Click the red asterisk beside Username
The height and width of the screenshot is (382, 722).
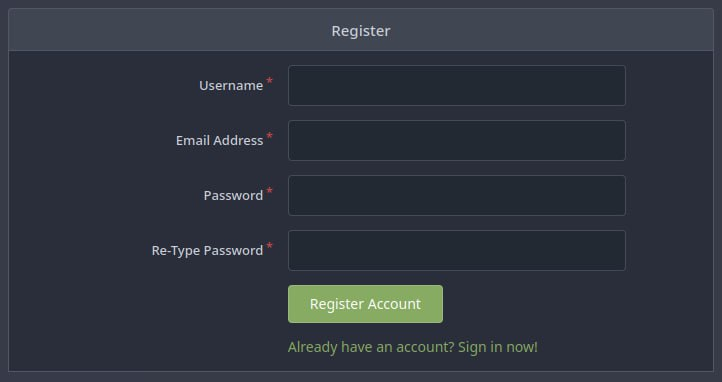point(270,81)
